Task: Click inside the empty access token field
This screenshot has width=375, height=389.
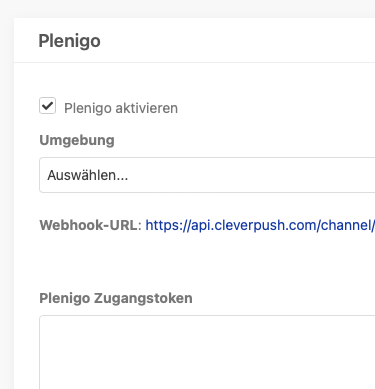Action: point(207,352)
